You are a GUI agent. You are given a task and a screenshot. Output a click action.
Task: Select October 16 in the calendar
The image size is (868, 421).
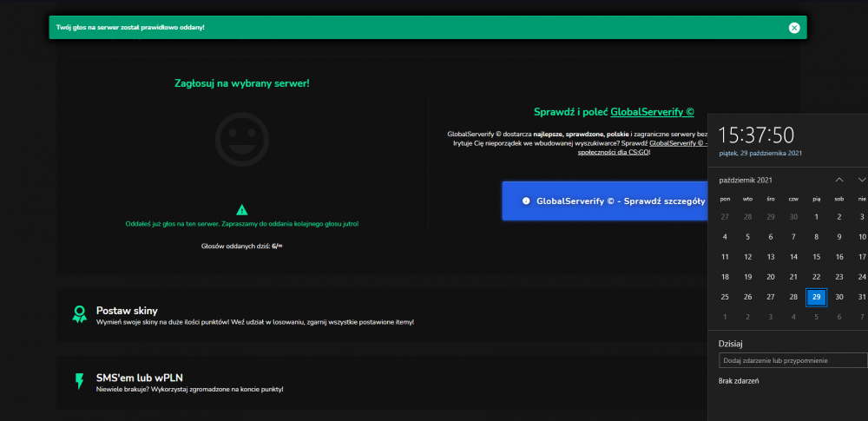pos(839,257)
